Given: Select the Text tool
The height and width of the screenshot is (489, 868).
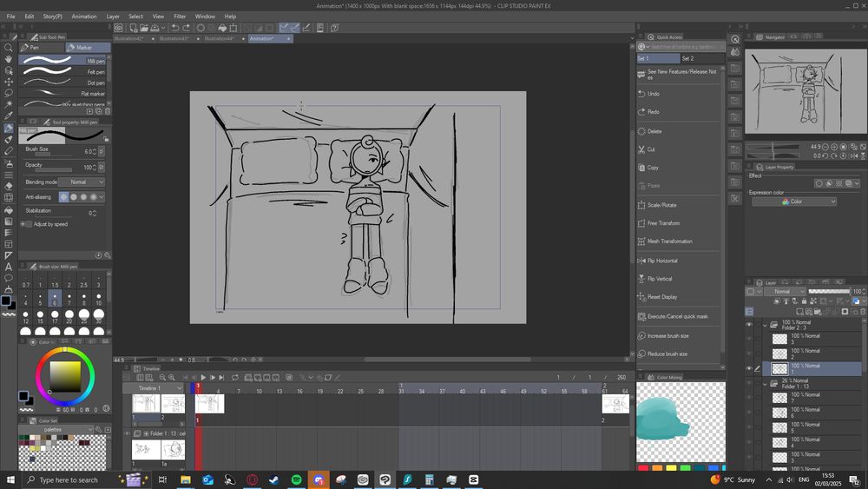Looking at the screenshot, I should point(9,267).
